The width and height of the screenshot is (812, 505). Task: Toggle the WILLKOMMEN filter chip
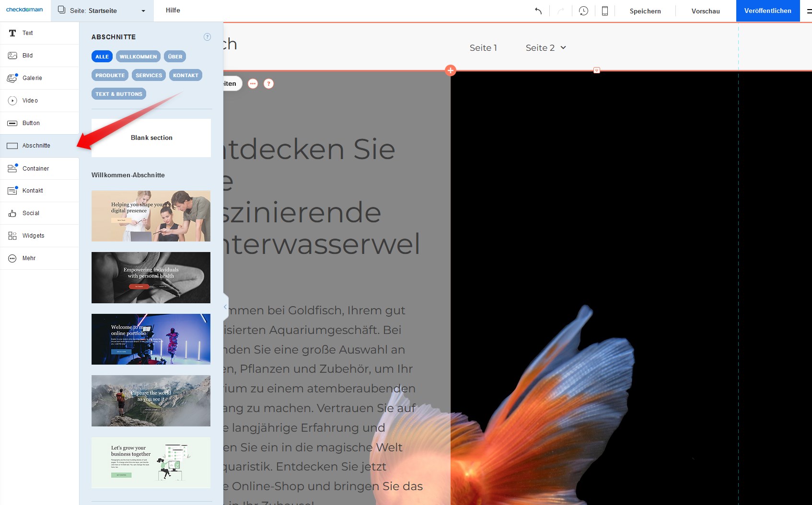click(x=138, y=57)
